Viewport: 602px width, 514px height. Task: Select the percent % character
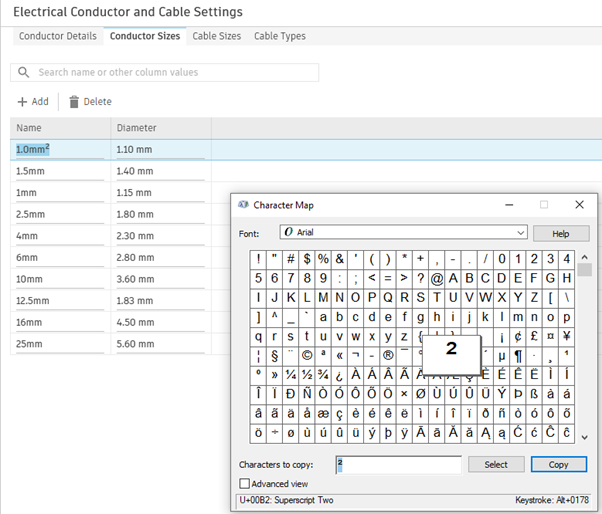[x=323, y=259]
